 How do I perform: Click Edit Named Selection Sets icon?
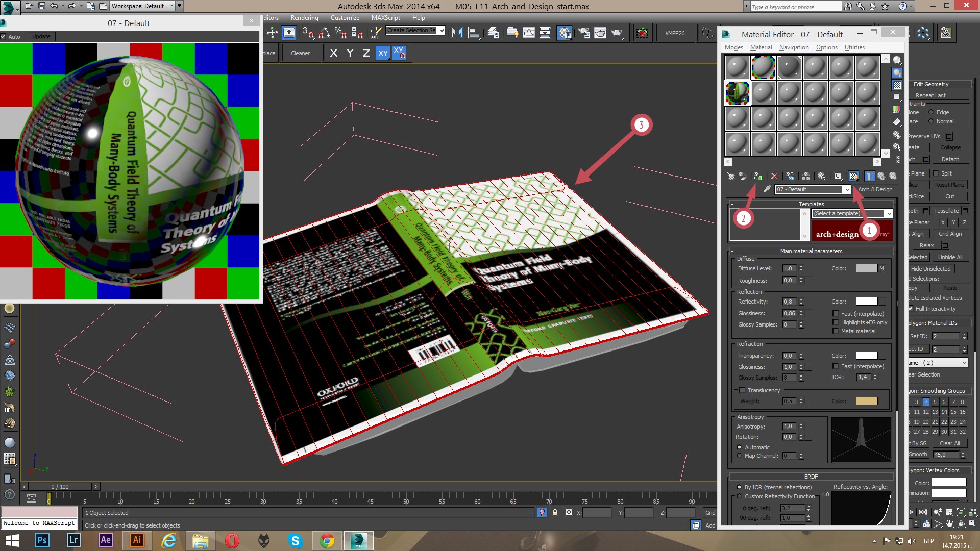[376, 33]
